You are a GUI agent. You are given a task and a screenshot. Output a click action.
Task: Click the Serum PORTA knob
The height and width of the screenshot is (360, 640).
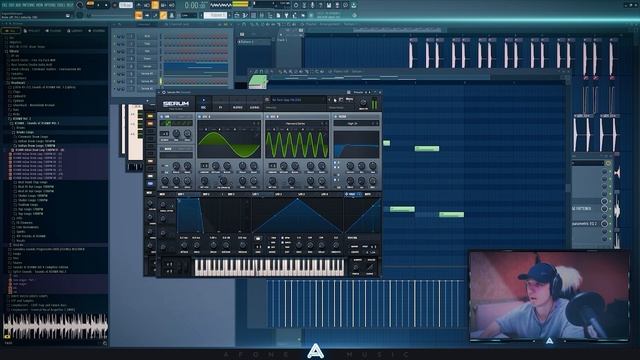356,267
